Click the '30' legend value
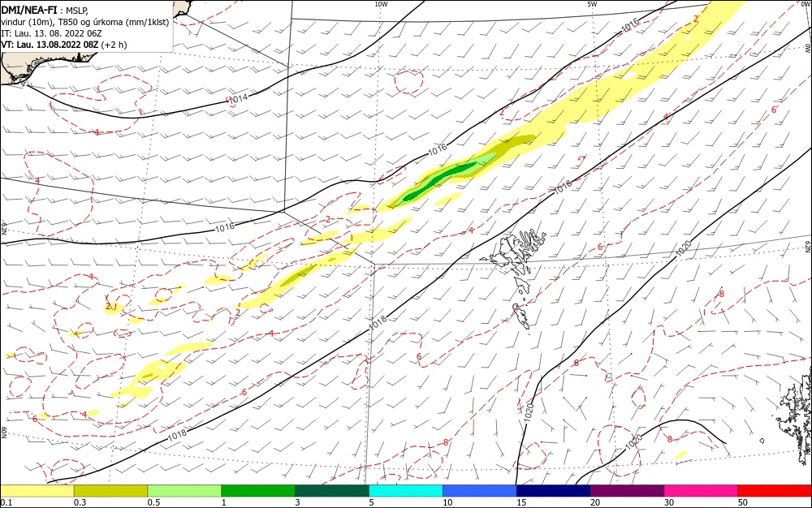812x508 pixels. coord(669,502)
